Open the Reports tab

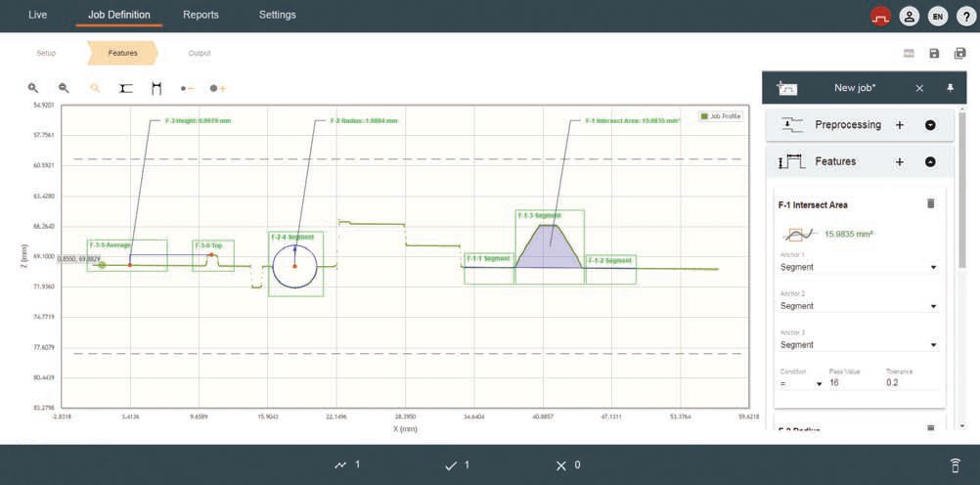coord(200,15)
